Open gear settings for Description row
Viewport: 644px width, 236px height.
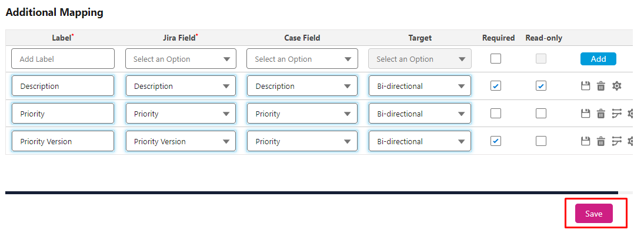(616, 86)
